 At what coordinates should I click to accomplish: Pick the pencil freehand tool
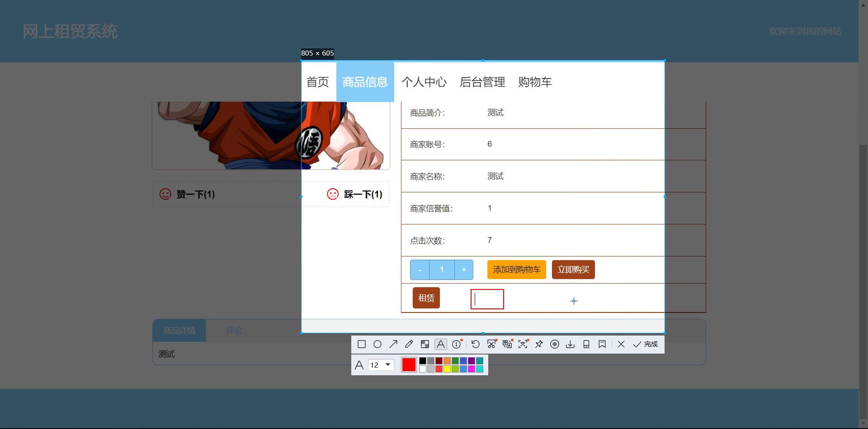point(409,345)
